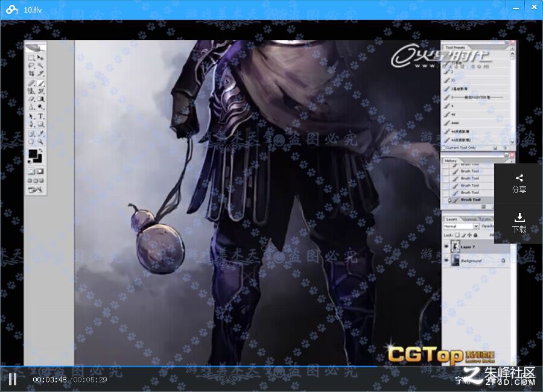Viewport: 543px width, 392px height.
Task: Pause the video playback
Action: [x=13, y=379]
